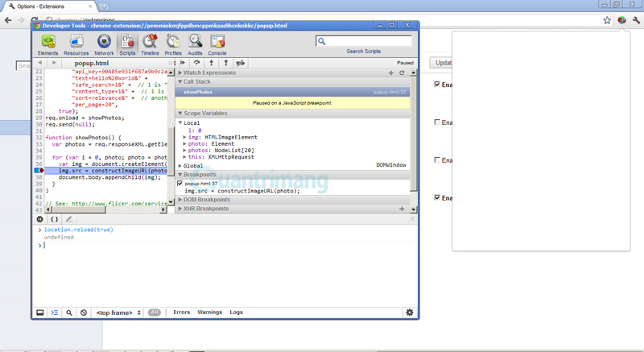The image size is (644, 352).
Task: Open the top frame dropdown selector
Action: (x=118, y=313)
